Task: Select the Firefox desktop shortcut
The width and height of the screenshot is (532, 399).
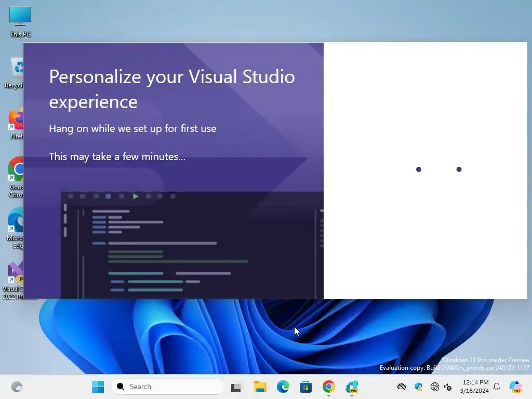Action: (x=16, y=124)
